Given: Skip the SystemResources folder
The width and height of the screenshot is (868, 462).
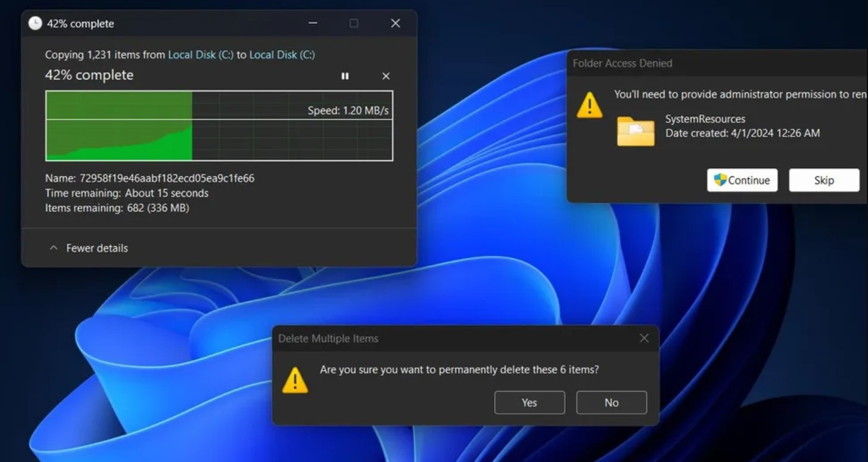Looking at the screenshot, I should [824, 180].
